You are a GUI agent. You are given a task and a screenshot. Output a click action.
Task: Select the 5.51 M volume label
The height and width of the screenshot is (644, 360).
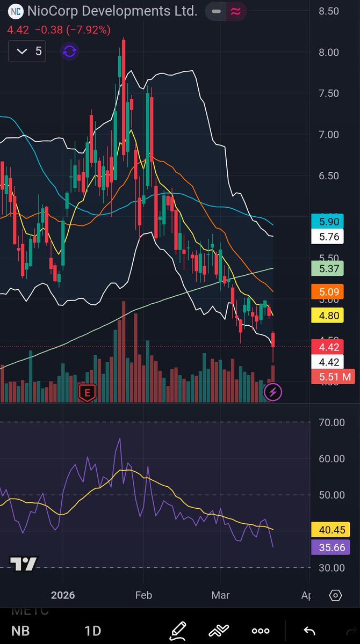[333, 377]
